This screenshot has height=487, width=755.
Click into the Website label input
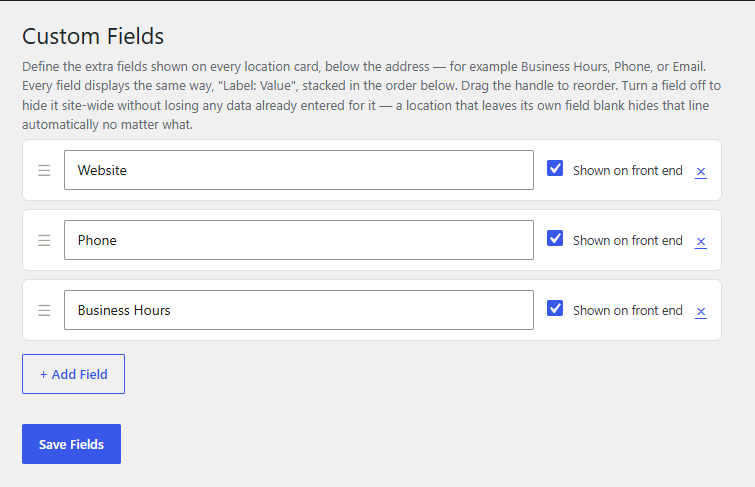pos(299,170)
